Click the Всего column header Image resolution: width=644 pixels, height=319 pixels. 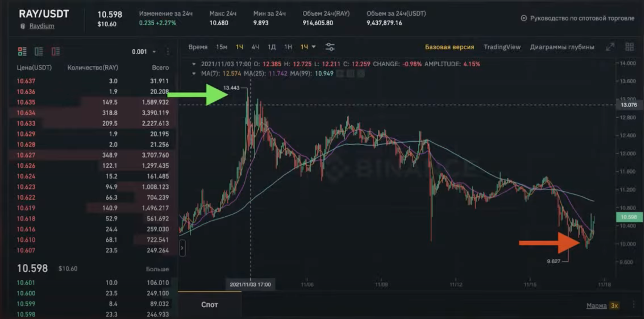tap(160, 67)
